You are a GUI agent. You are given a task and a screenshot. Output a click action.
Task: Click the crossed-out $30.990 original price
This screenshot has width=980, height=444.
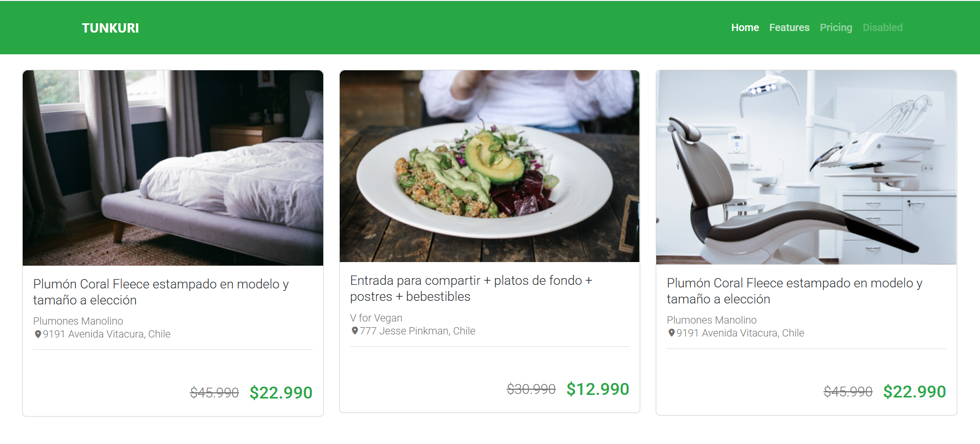(531, 389)
